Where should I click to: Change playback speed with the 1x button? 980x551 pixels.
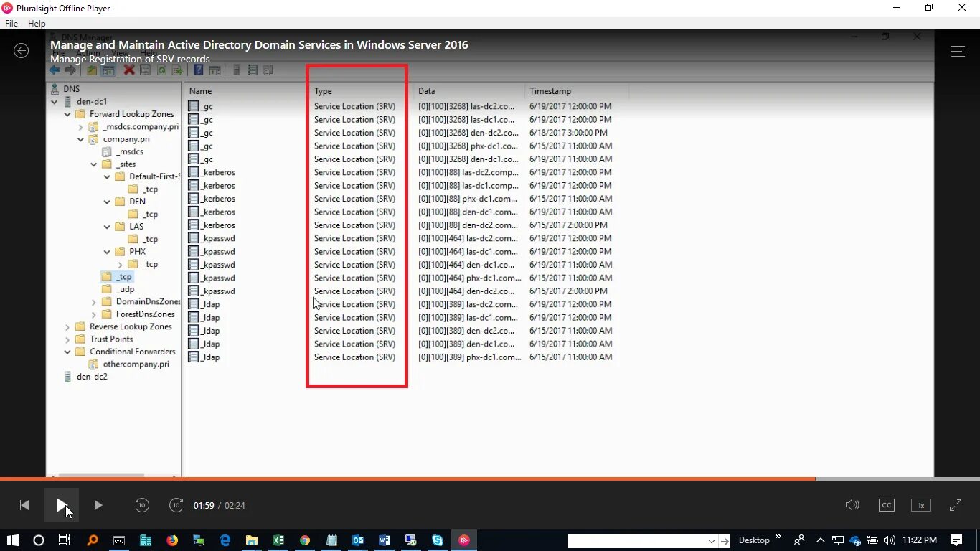coord(921,505)
